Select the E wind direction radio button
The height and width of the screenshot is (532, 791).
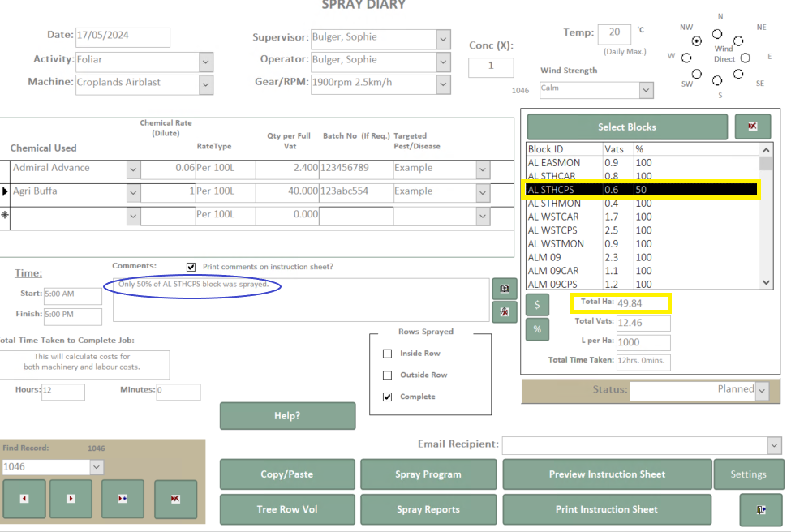click(x=745, y=58)
